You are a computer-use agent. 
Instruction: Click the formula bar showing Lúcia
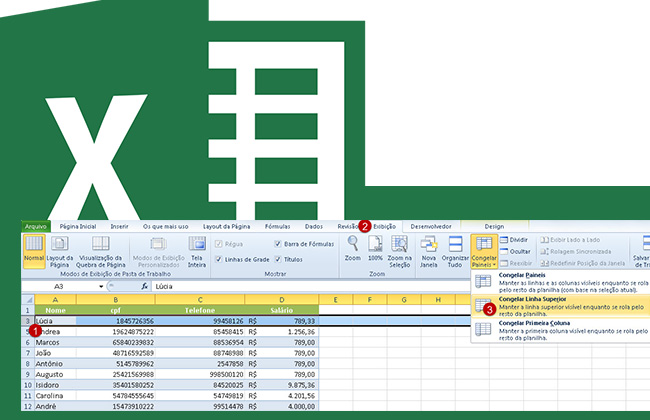tap(311, 286)
